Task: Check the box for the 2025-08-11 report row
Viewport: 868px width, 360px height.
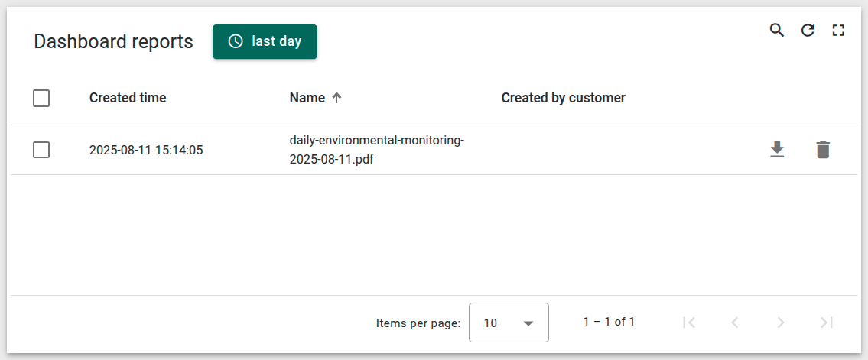Action: point(41,150)
